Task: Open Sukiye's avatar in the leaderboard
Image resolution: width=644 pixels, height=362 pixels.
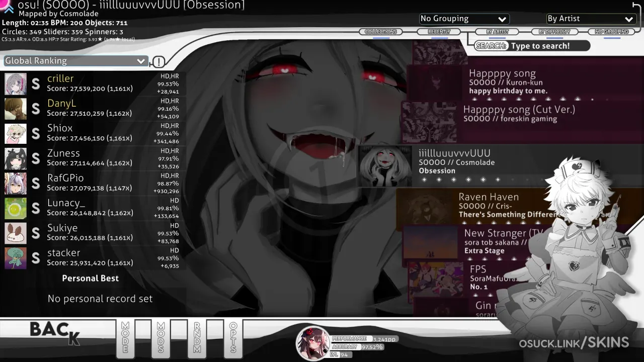Action: coord(16,233)
